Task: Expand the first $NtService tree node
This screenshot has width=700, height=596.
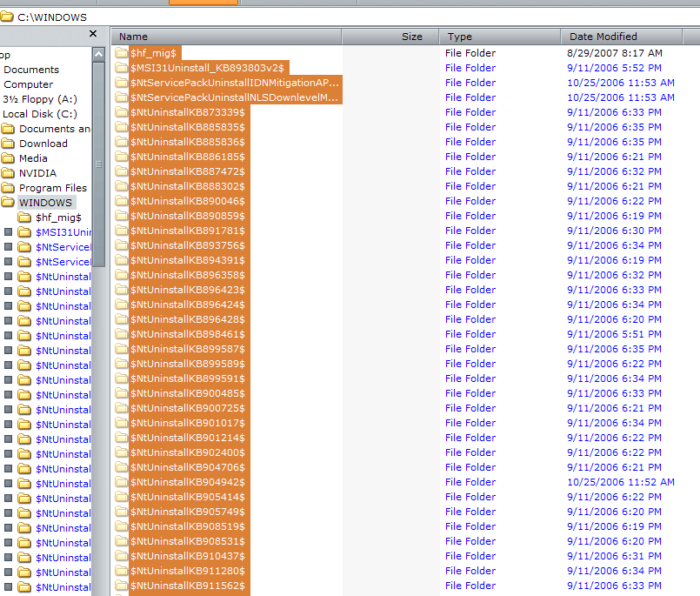Action: [x=9, y=247]
